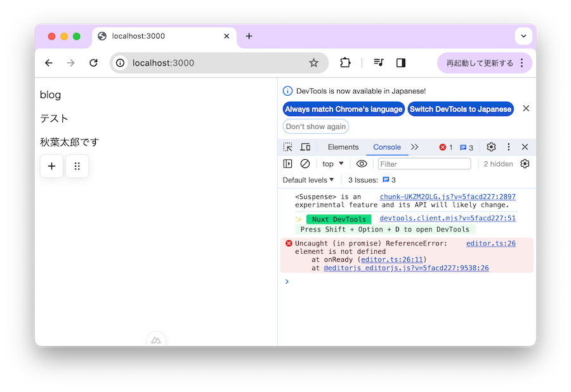Open the Chrome extensions puzzle icon
This screenshot has height=392, width=571.
coord(345,63)
